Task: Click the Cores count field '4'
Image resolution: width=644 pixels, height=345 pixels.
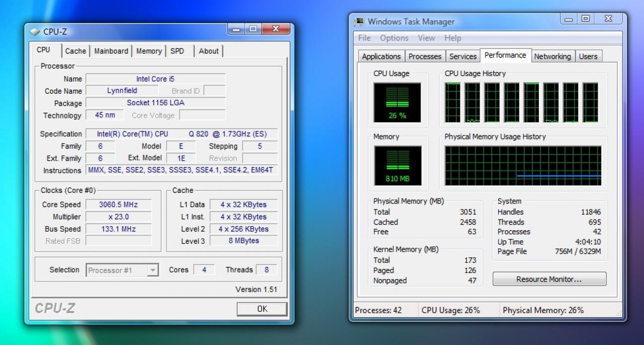Action: pyautogui.click(x=204, y=270)
